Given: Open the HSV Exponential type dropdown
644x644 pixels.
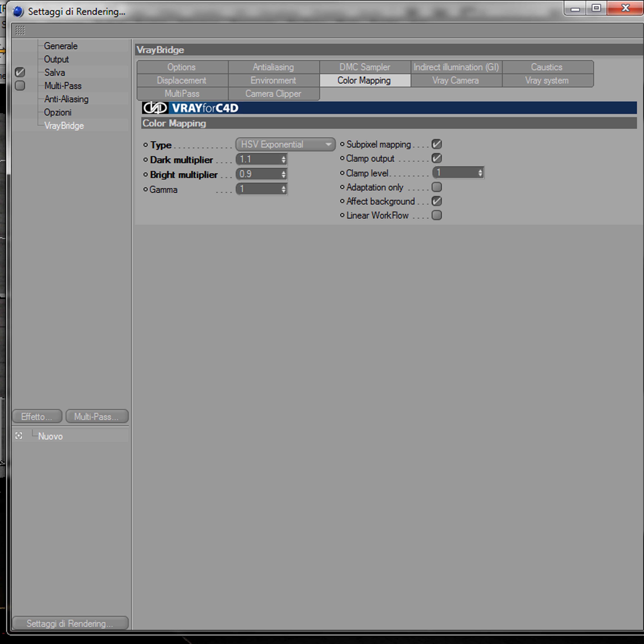Looking at the screenshot, I should 285,144.
